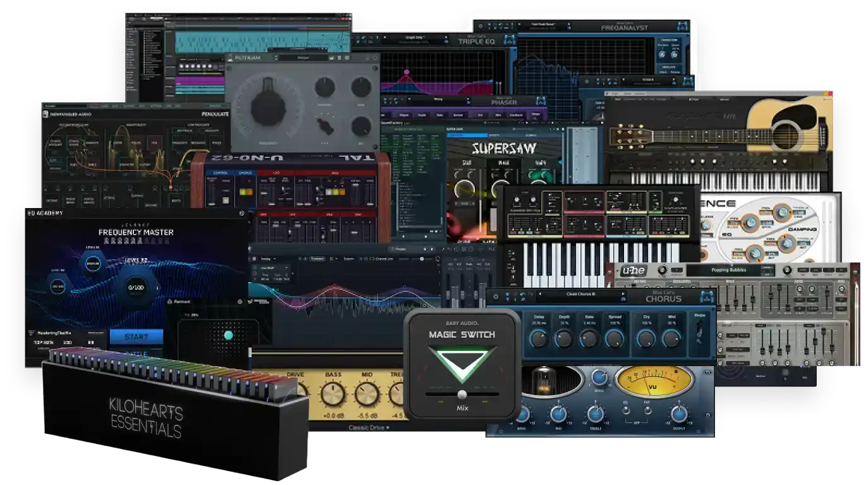
Task: Open the Popping Bubbles preset selector in u-he
Action: coord(730,270)
